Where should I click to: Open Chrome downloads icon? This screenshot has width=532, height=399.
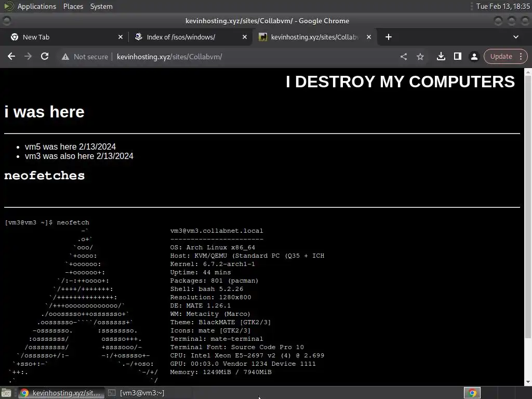[x=441, y=57]
